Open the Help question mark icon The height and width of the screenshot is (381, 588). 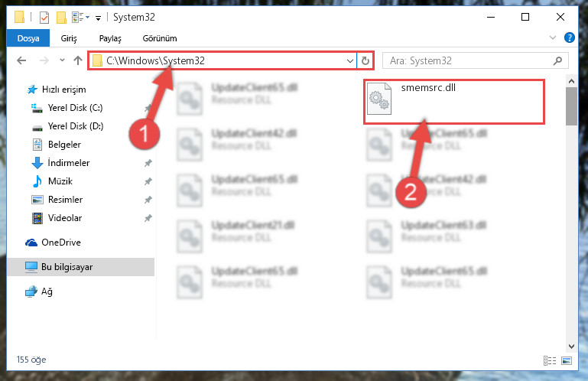569,37
